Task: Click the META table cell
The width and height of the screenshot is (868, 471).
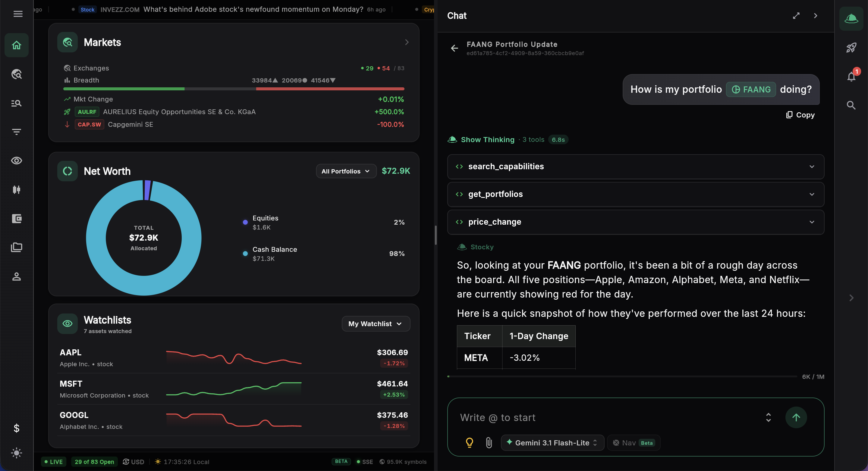Action: (x=480, y=357)
